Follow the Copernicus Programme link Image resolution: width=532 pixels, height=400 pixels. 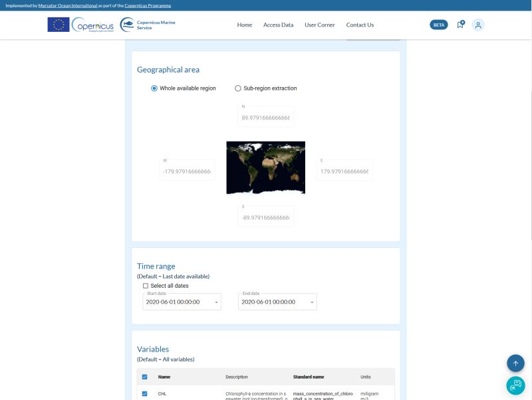(148, 5)
